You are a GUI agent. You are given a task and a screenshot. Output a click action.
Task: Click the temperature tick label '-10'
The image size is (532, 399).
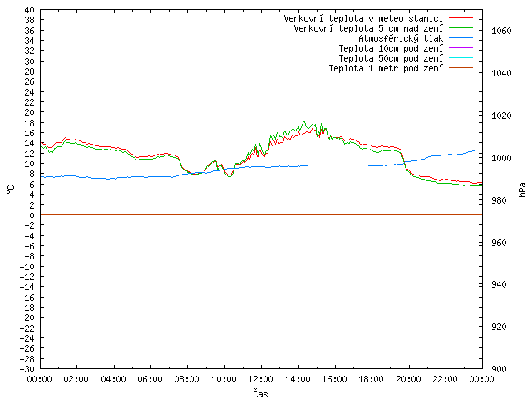click(x=27, y=266)
